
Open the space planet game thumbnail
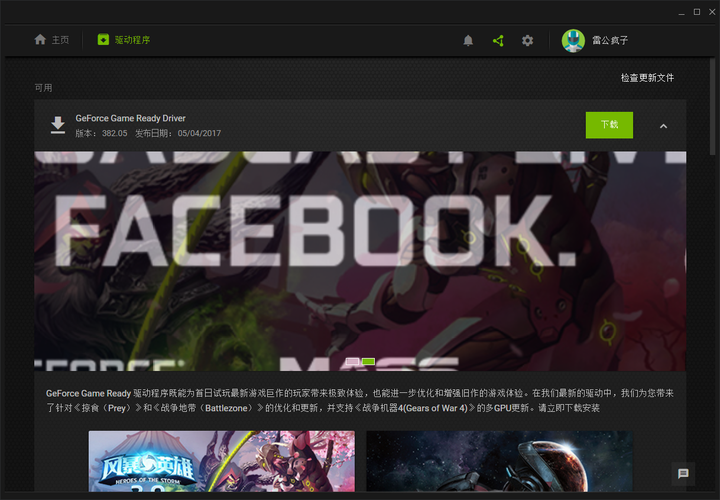(499, 461)
